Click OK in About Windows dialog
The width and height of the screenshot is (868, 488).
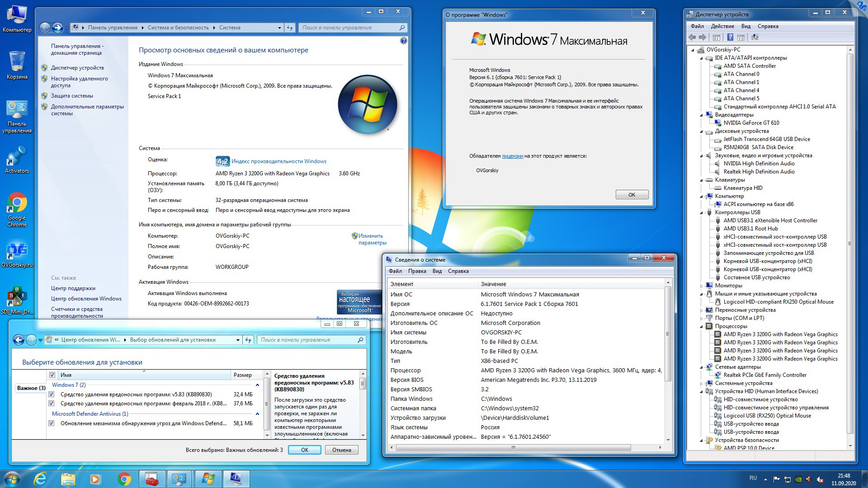[x=632, y=195]
